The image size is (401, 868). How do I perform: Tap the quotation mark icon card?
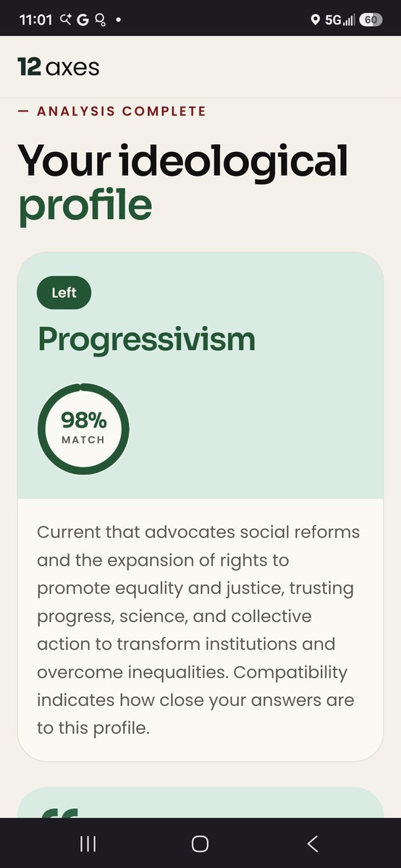[x=200, y=803]
